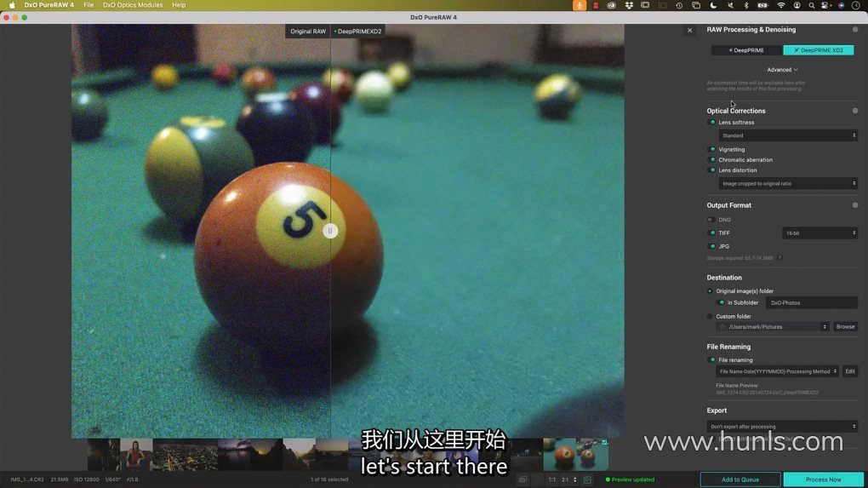Screen dimensions: 868x488
Task: Click the muted sound menu bar icon
Action: [x=730, y=5]
